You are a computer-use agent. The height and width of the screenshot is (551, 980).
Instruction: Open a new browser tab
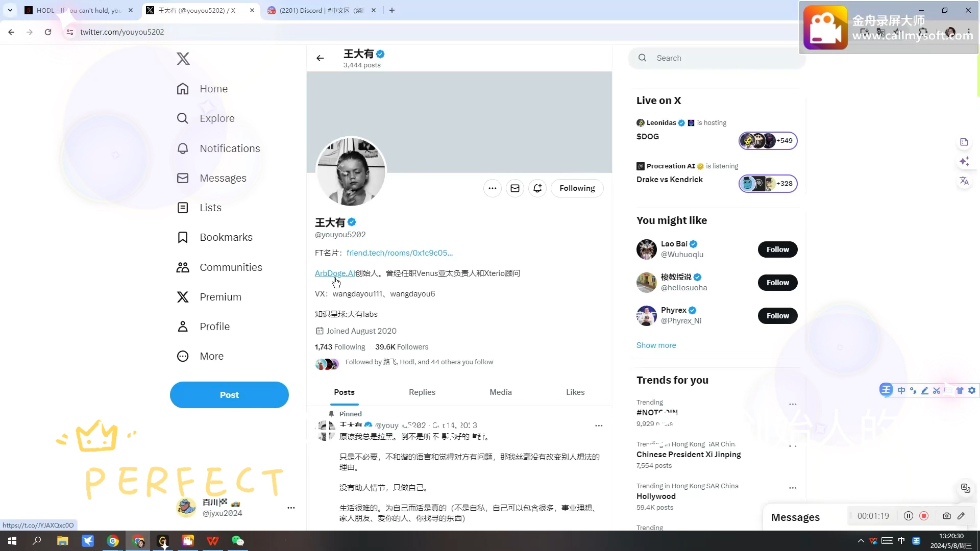392,10
